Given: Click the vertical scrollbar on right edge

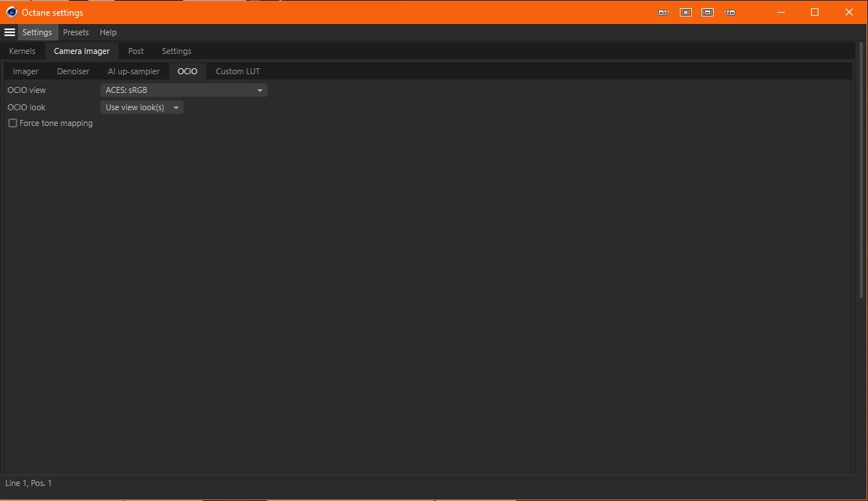Looking at the screenshot, I should (x=861, y=172).
